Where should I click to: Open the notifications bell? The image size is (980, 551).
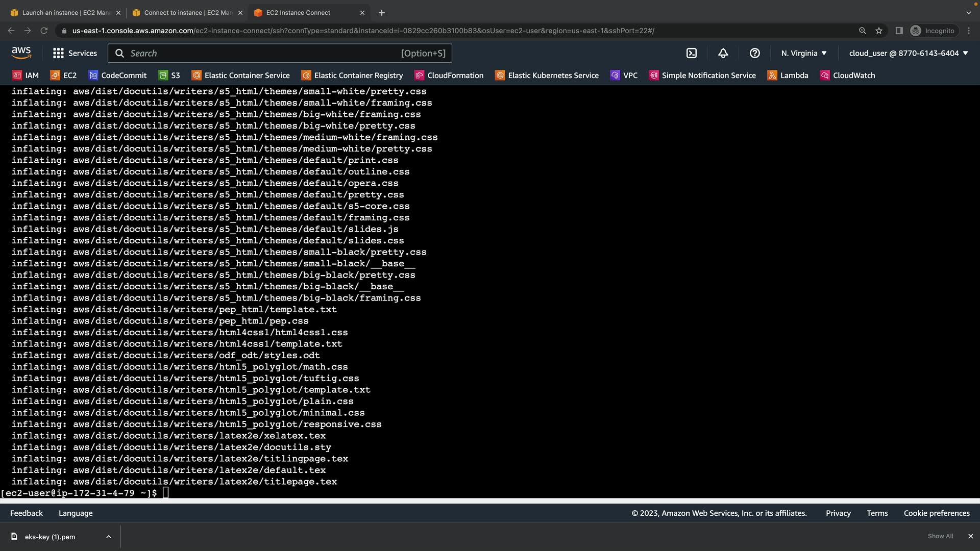[x=723, y=53]
